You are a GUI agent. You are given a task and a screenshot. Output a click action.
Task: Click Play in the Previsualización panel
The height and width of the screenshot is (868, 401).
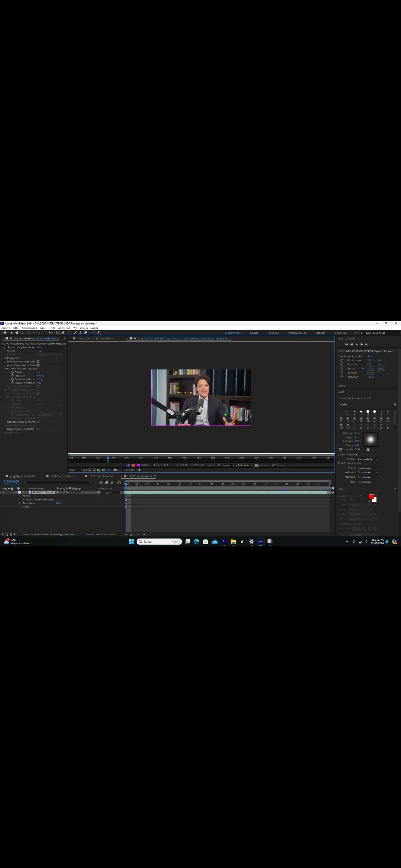pos(356,344)
